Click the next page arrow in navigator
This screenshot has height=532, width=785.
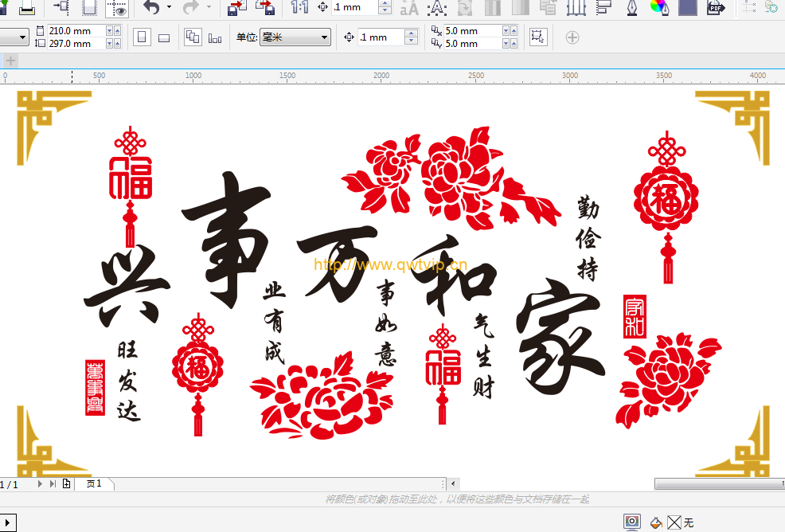[40, 484]
